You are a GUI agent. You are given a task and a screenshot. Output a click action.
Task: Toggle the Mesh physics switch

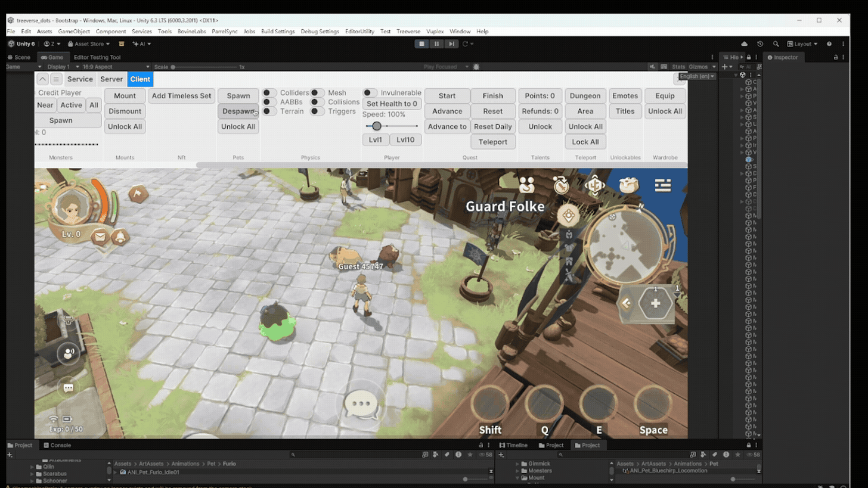(317, 93)
